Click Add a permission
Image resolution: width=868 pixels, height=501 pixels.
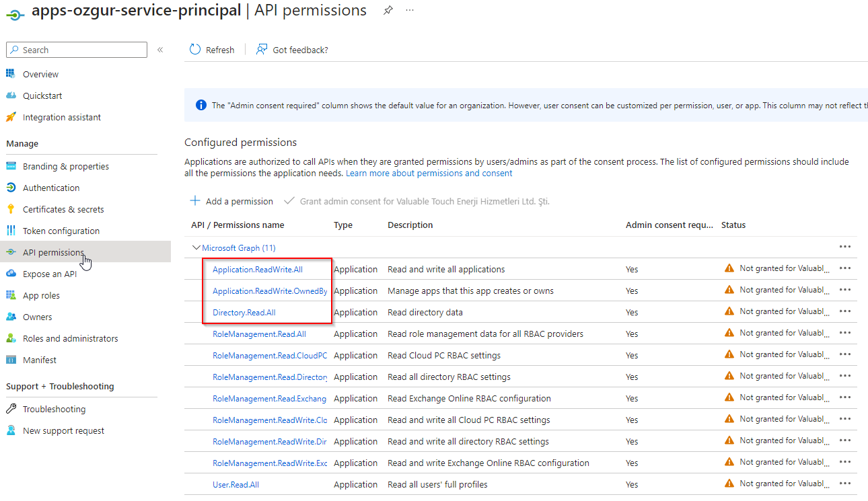231,201
